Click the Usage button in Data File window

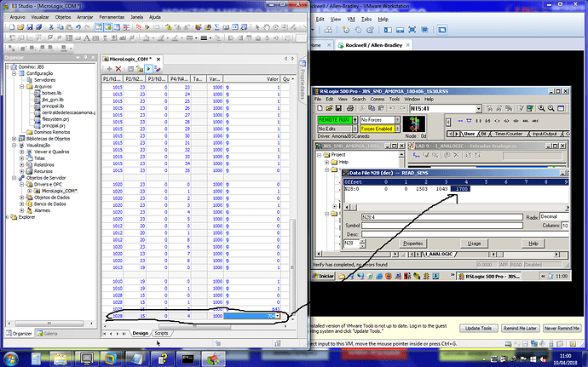click(474, 244)
